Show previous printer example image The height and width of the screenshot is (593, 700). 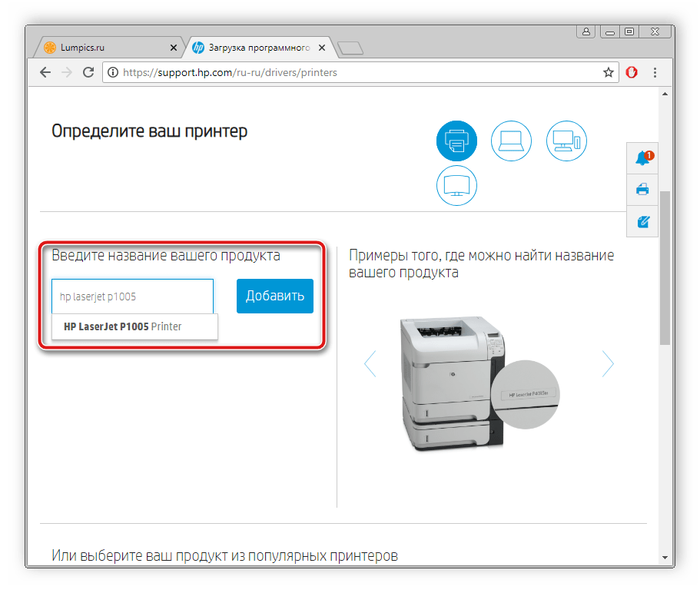[x=370, y=363]
